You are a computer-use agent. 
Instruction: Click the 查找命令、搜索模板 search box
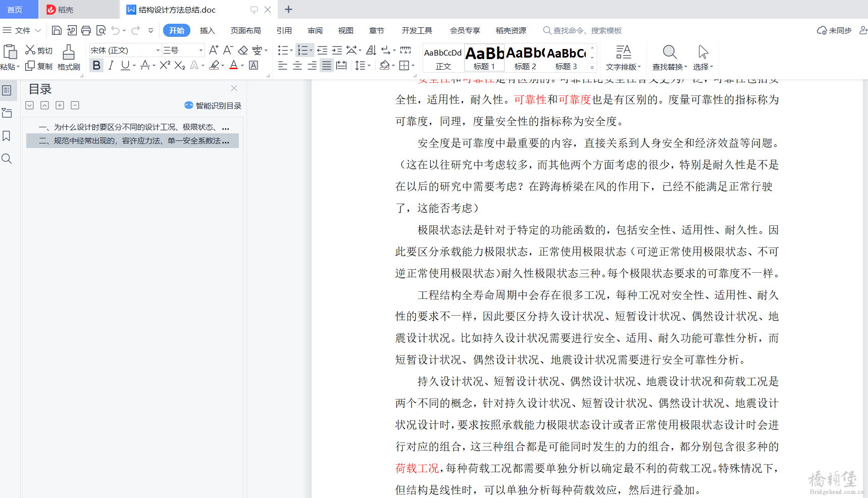point(582,31)
